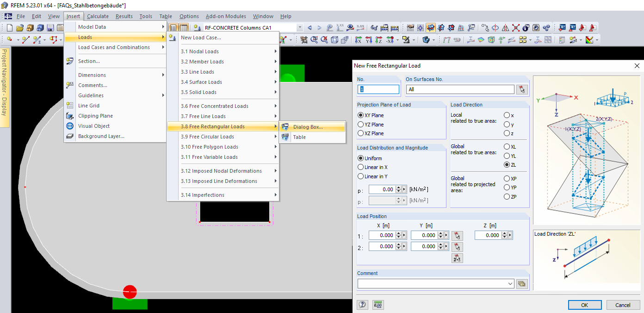Click the On Surfaces No. input field
The height and width of the screenshot is (313, 644).
pos(460,89)
